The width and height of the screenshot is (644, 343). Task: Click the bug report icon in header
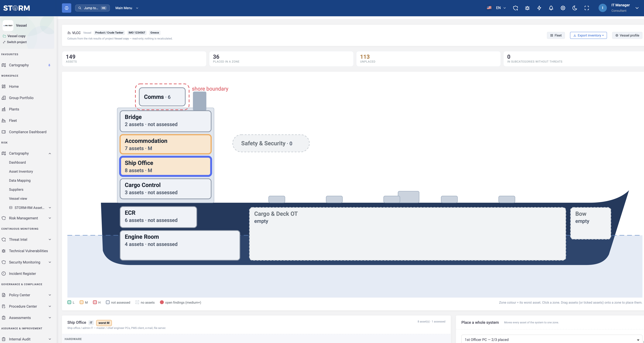point(527,8)
